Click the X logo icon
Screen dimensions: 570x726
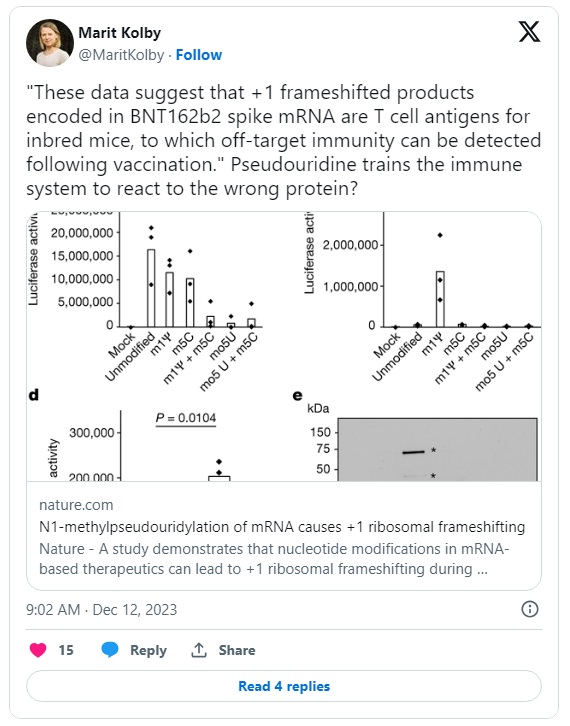point(529,32)
